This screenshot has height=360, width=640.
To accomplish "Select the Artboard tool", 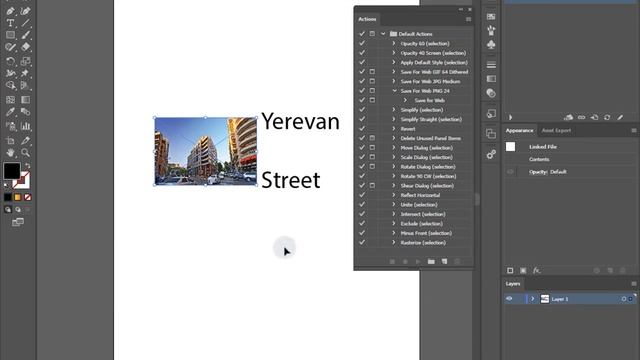I will click(x=10, y=140).
